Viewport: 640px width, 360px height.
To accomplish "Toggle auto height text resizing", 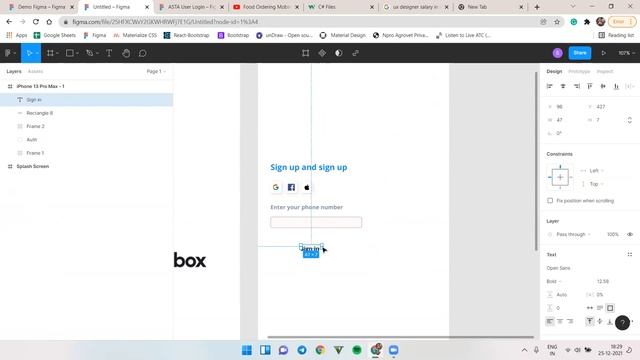I will click(600, 308).
